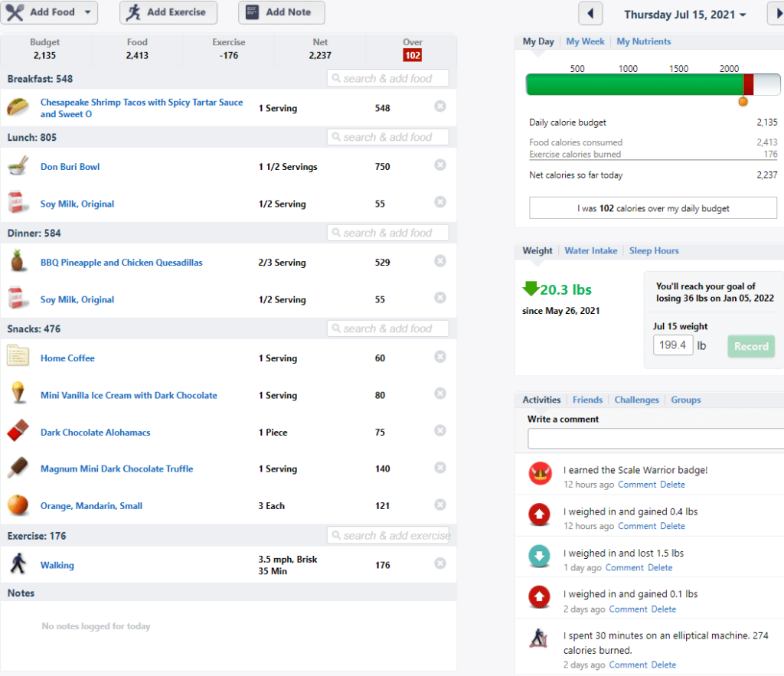Click the taco icon for Chesapeake Shrimp Tacos
The image size is (784, 676).
tap(18, 107)
